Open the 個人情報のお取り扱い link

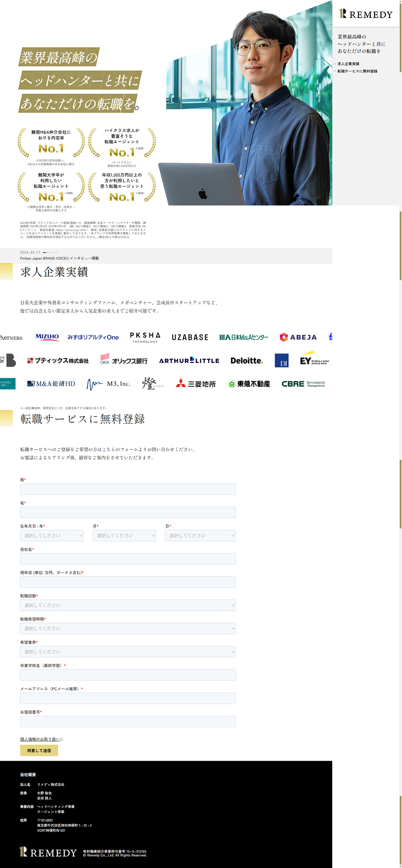pos(40,739)
